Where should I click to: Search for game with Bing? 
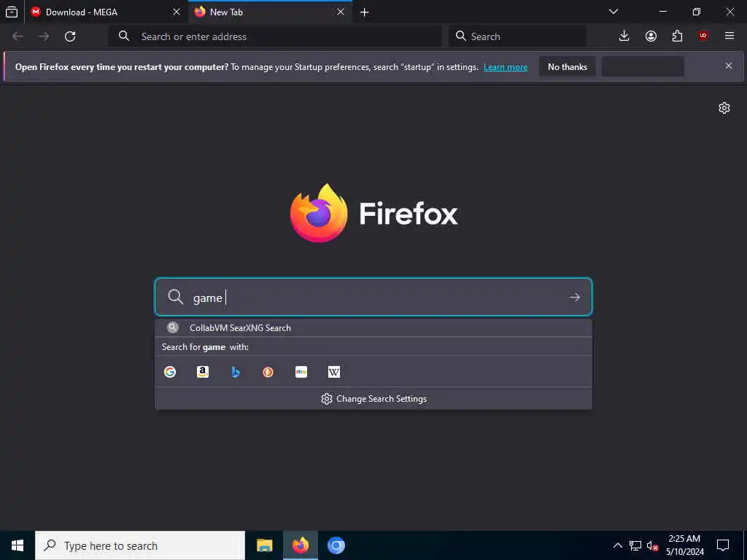(x=236, y=372)
